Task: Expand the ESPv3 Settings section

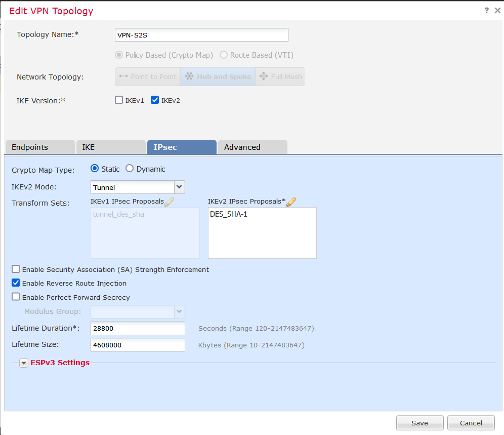Action: 24,363
